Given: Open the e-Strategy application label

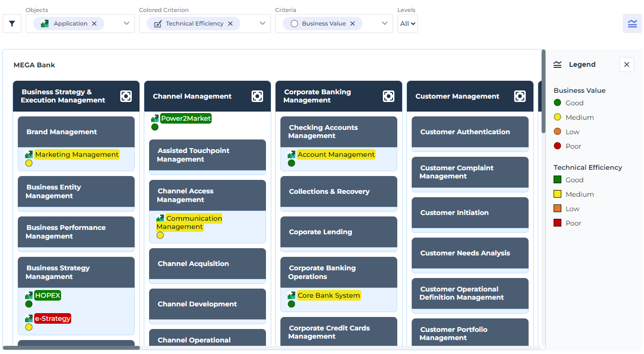Looking at the screenshot, I should [x=52, y=318].
